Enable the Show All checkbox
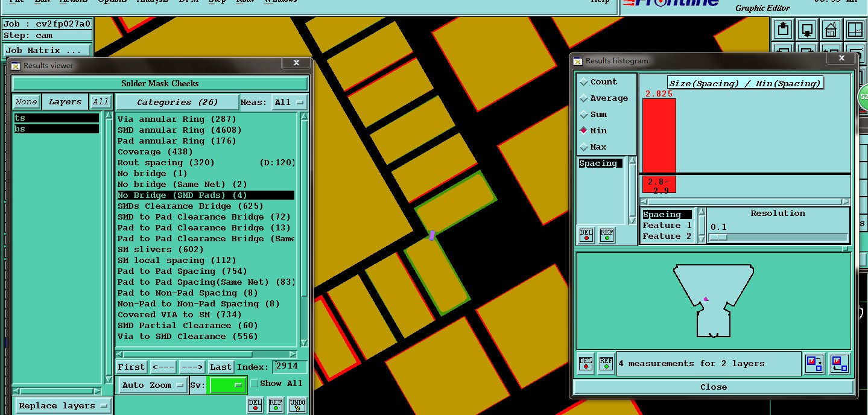The height and width of the screenshot is (415, 868). 255,384
